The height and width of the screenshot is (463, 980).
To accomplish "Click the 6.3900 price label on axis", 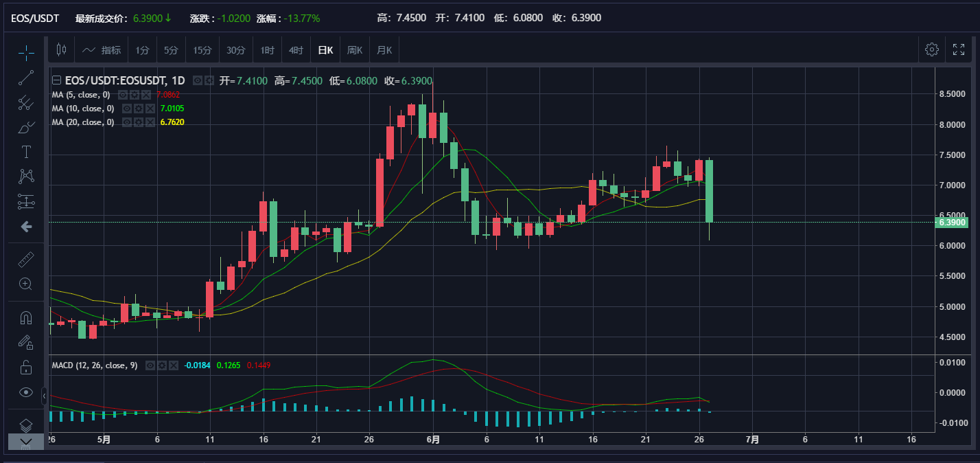I will pyautogui.click(x=952, y=223).
